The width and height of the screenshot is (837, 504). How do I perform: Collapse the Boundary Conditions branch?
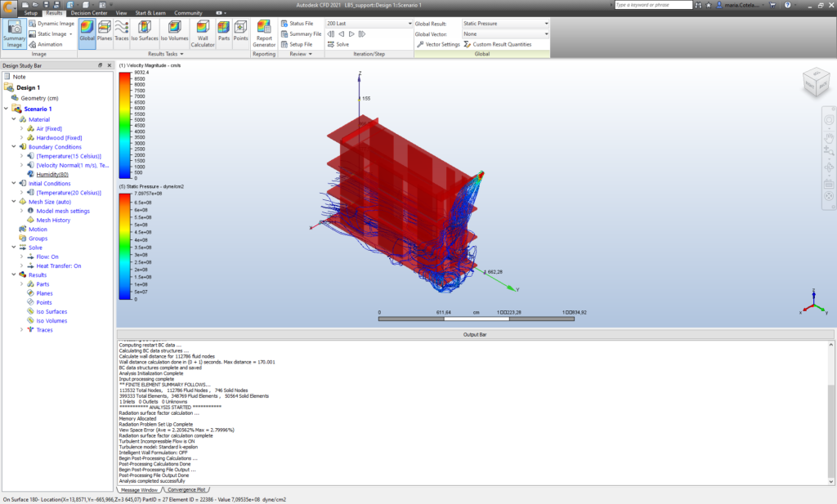[x=14, y=146]
